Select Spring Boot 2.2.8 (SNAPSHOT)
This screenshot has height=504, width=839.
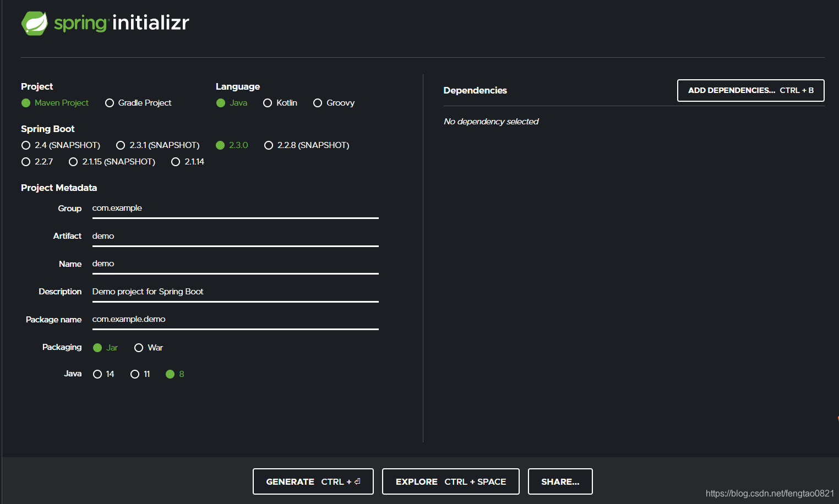[x=307, y=145]
